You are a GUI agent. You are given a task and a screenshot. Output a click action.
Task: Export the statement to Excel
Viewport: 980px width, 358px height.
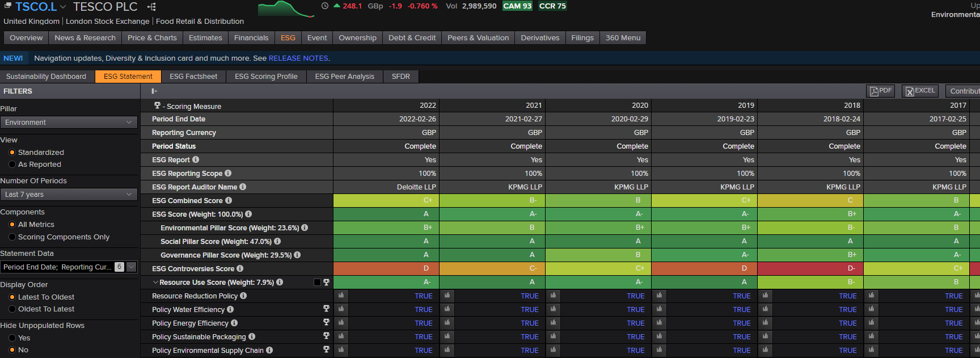920,91
